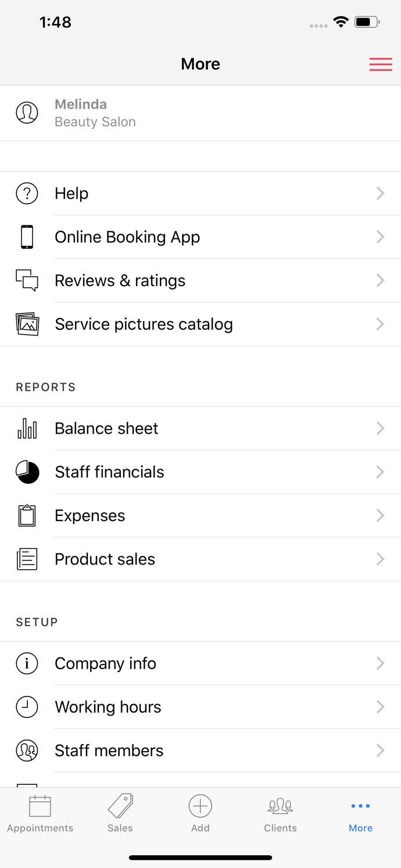Expand the Staff members row chevron
Image resolution: width=401 pixels, height=868 pixels.
tap(380, 751)
